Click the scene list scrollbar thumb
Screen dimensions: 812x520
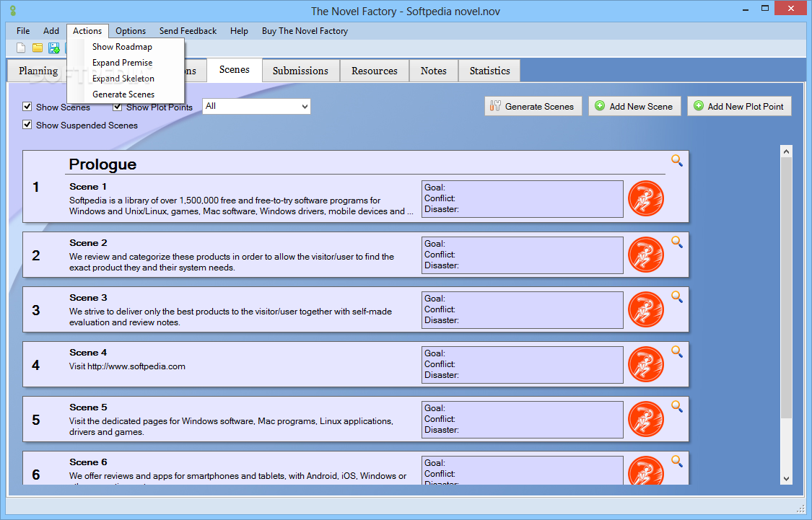(x=786, y=288)
